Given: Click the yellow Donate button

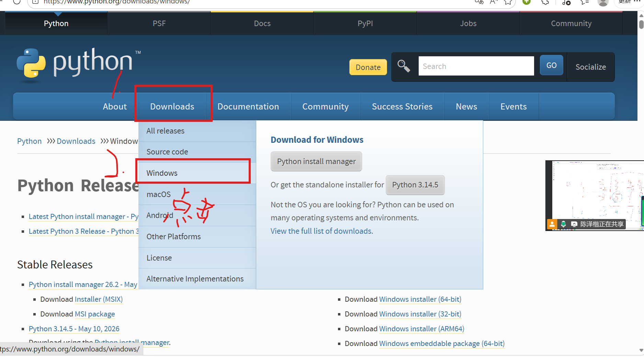Looking at the screenshot, I should point(368,67).
